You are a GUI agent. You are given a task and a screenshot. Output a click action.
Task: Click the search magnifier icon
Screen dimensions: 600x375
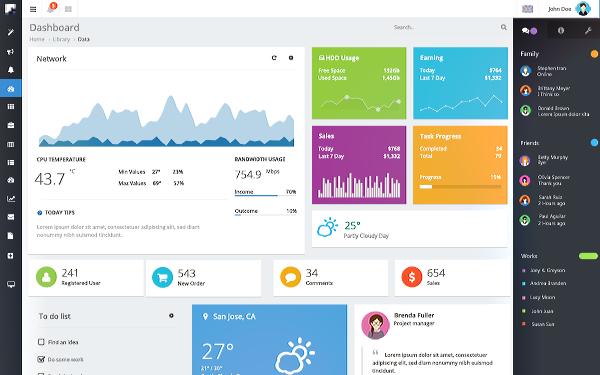504,27
